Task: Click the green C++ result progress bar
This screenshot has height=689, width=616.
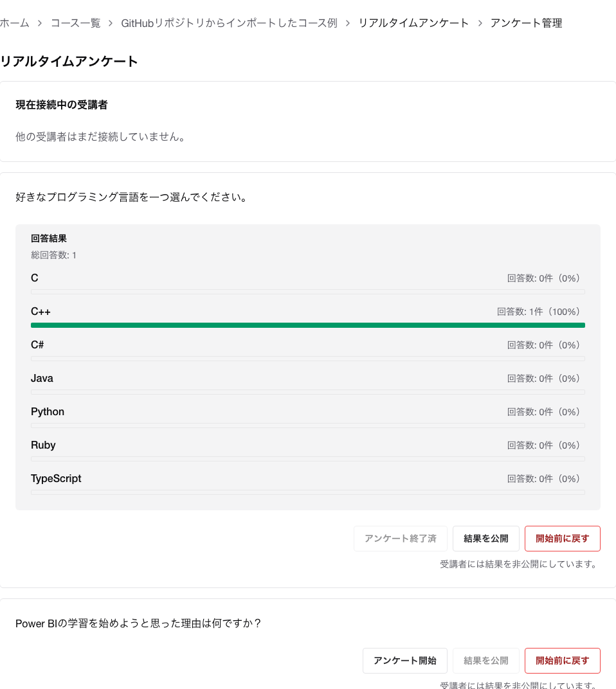Action: (x=307, y=325)
